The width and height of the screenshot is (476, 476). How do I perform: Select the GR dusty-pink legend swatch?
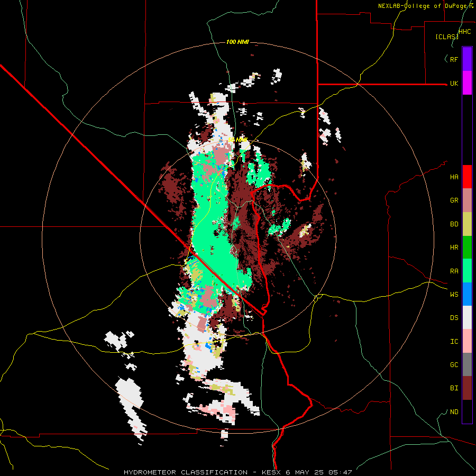point(467,200)
